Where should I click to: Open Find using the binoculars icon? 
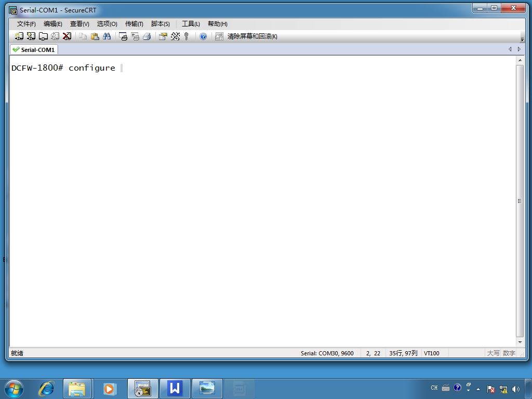click(107, 36)
